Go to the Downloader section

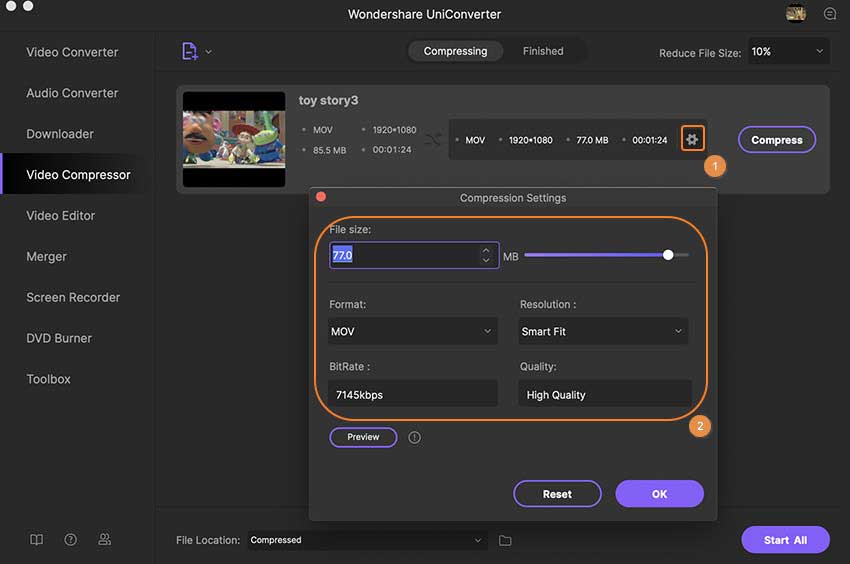(x=60, y=134)
